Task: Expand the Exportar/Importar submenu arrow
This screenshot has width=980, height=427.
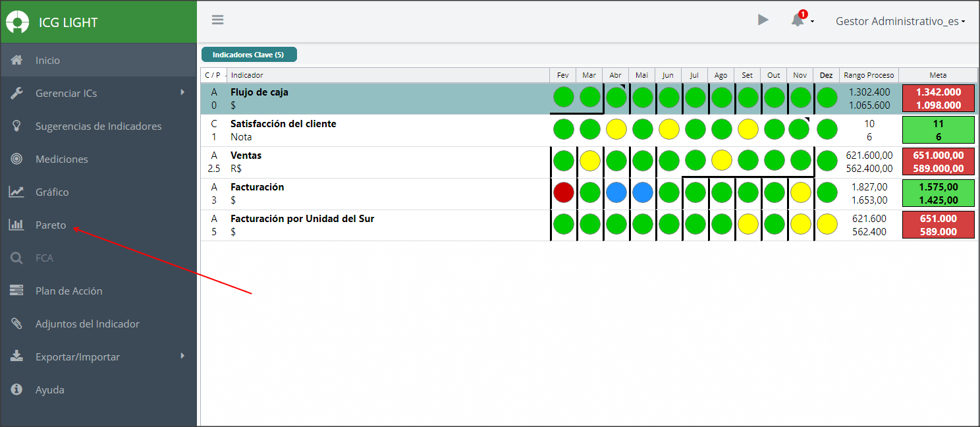Action: tap(182, 356)
